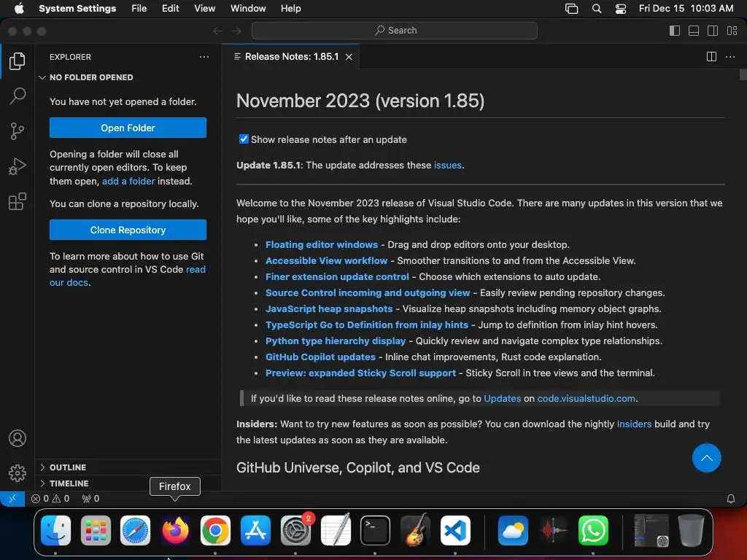Viewport: 747px width, 560px height.
Task: Open Accessible View workflow link
Action: click(326, 261)
